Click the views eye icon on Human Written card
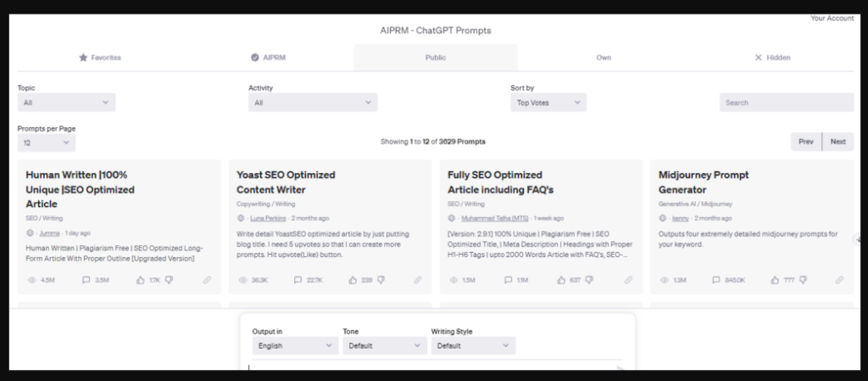 click(31, 279)
